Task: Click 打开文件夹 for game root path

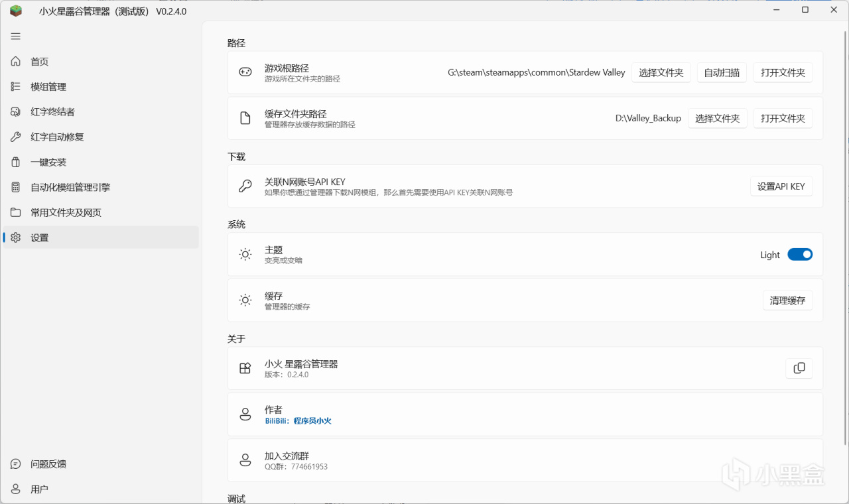Action: coord(783,72)
